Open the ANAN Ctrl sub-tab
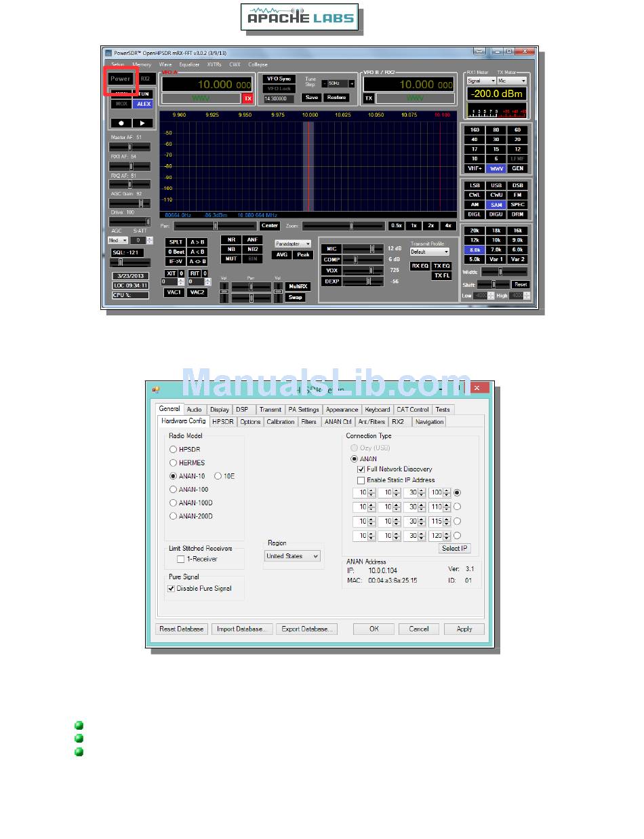Viewport: 644px width, 839px height. click(x=338, y=422)
